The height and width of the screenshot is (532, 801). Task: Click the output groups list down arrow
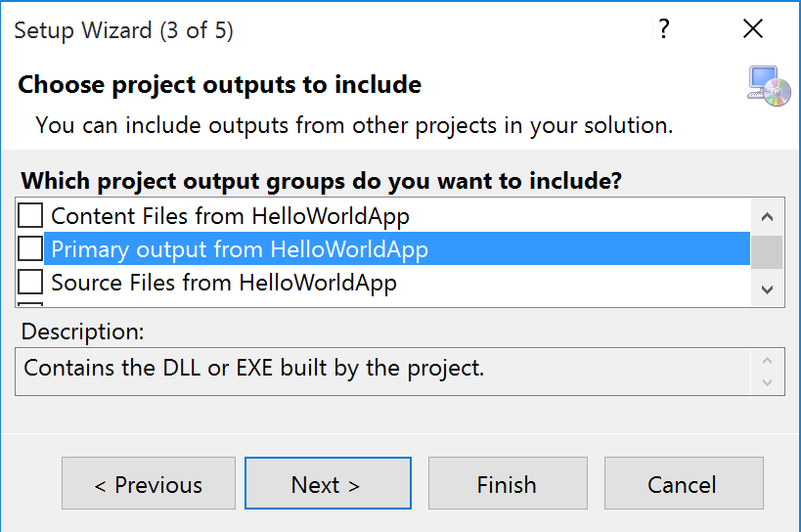tap(767, 289)
